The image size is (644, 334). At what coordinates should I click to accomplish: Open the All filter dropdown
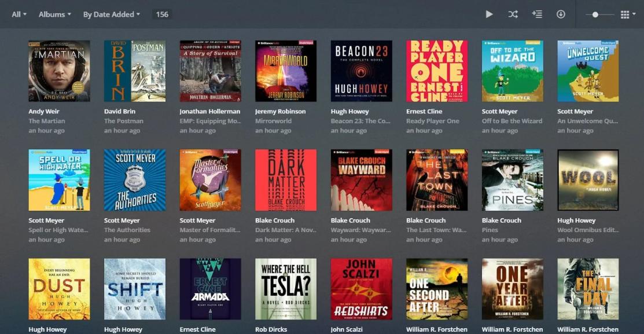tap(19, 14)
